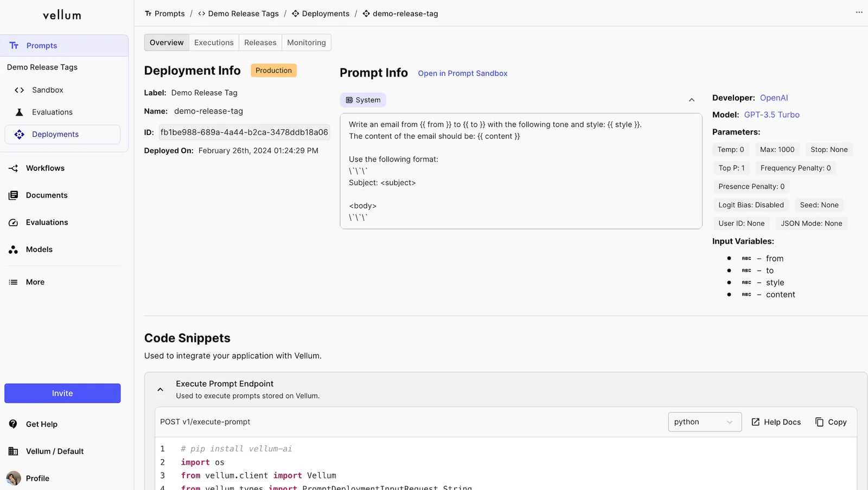
Task: Click the content input variable
Action: click(781, 295)
